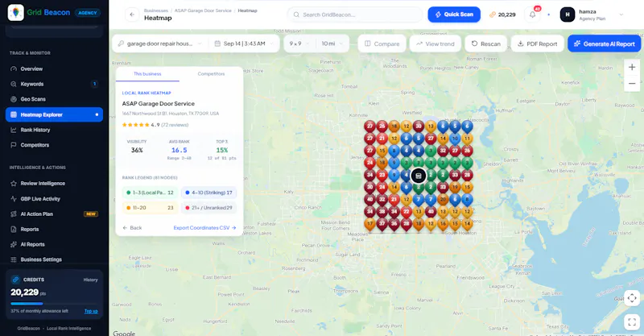The height and width of the screenshot is (336, 644).
Task: Click the Geo Scans icon
Action: 14,99
